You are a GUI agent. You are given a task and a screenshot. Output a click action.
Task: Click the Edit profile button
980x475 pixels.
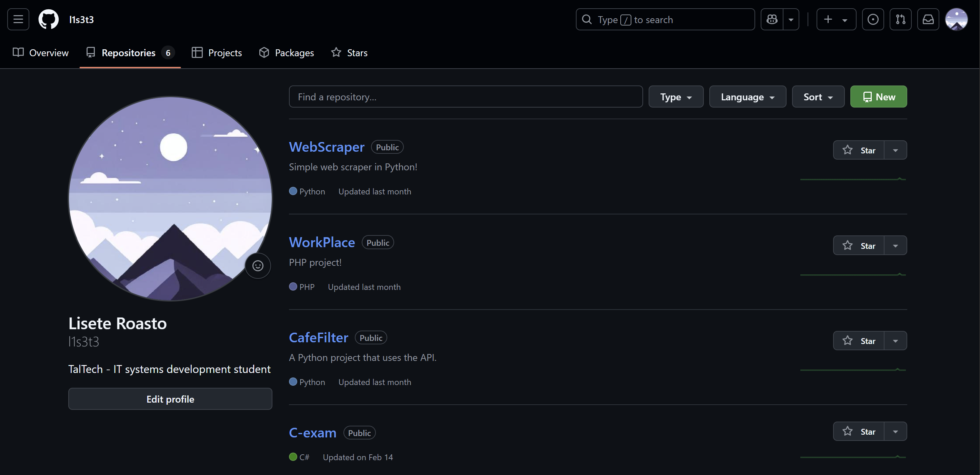tap(170, 399)
